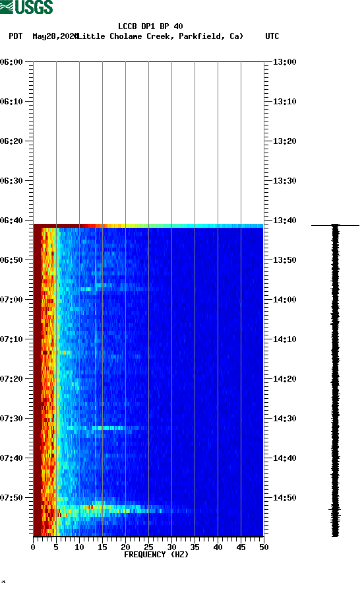Click the 06:00 PDT time label
Image resolution: width=364 pixels, height=589 pixels.
[x=12, y=62]
